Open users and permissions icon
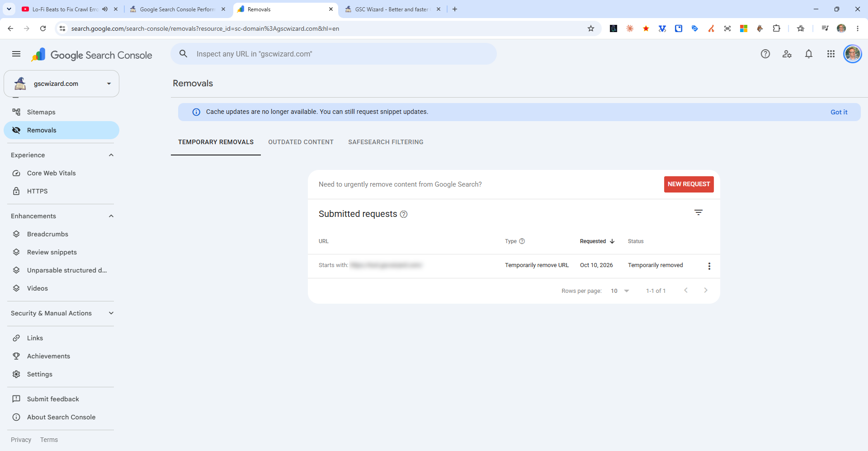 [787, 54]
